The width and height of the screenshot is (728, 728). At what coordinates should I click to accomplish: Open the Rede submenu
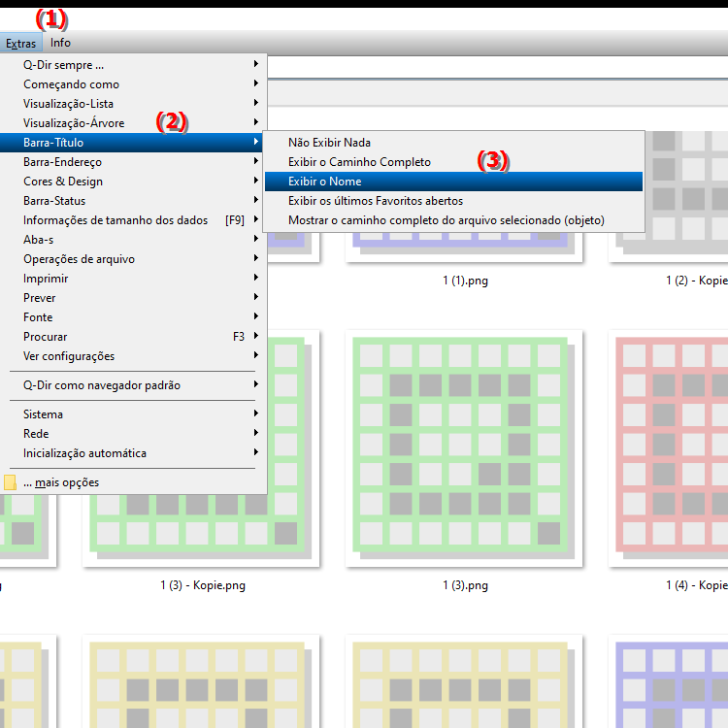coord(133,434)
